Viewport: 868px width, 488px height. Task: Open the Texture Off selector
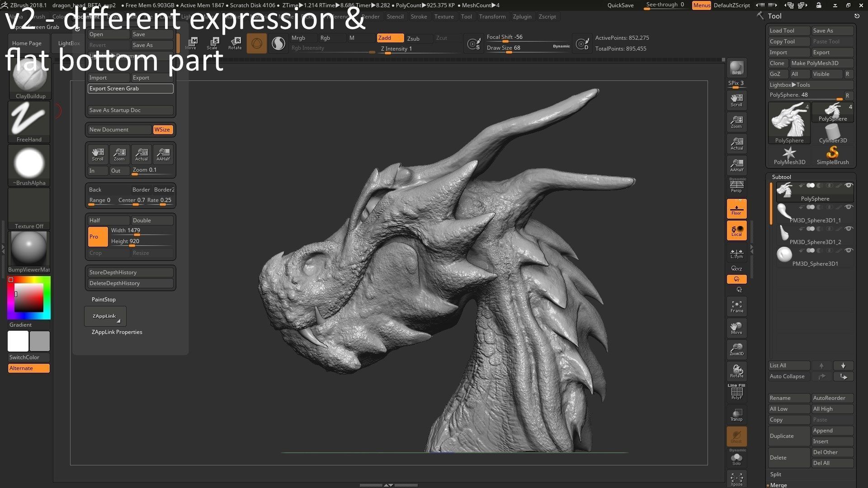click(x=29, y=209)
